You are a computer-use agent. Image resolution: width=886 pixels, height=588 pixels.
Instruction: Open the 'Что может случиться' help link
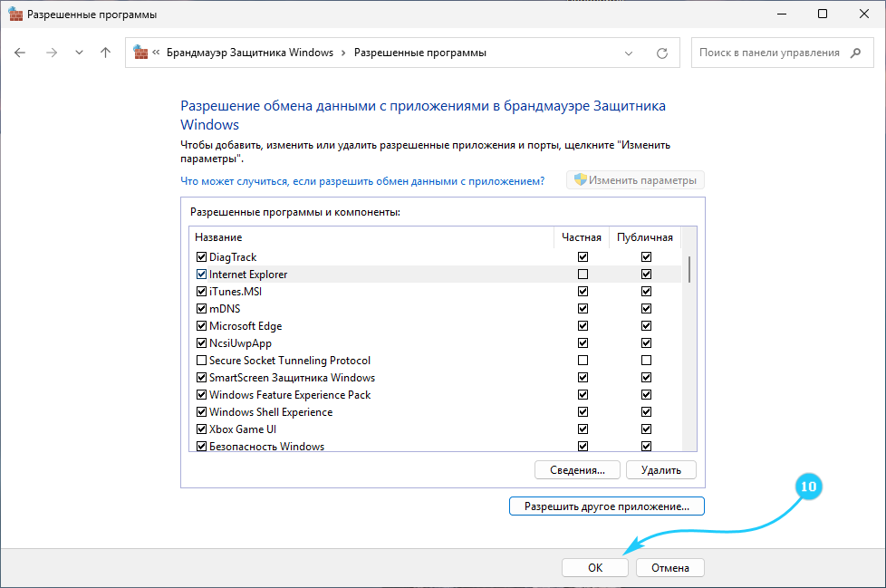362,181
